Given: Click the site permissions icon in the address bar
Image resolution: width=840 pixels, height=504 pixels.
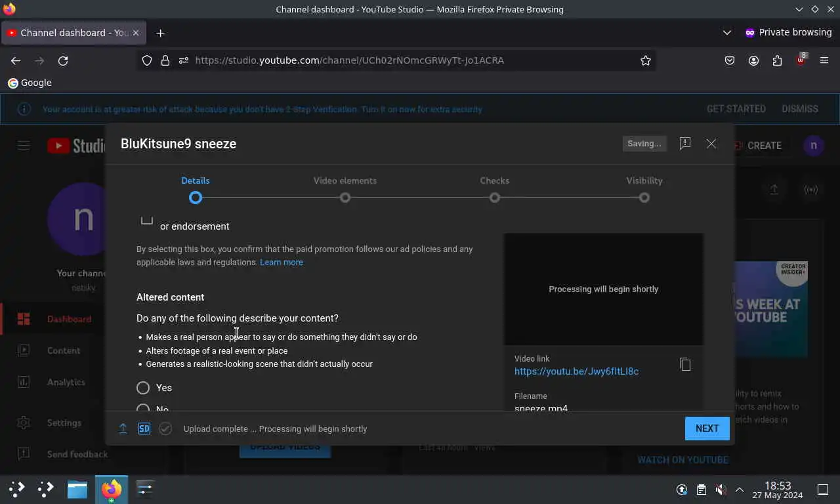Looking at the screenshot, I should tap(184, 60).
